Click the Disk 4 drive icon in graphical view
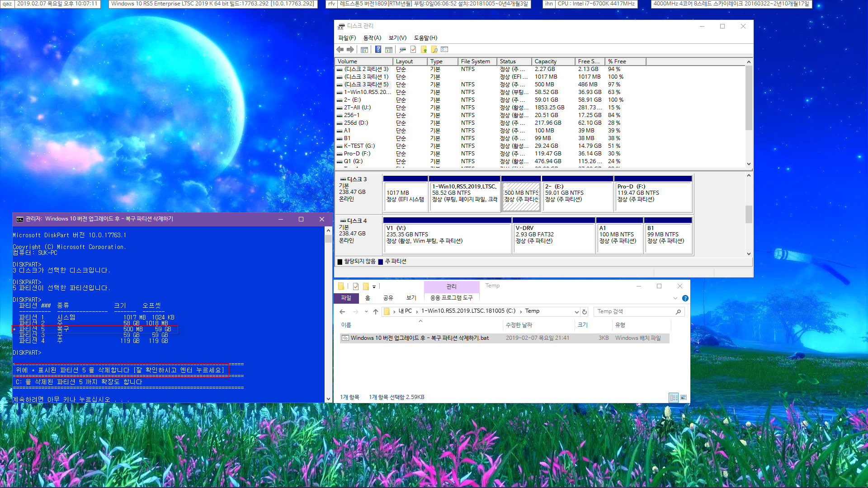Viewport: 868px width, 488px height. point(343,221)
